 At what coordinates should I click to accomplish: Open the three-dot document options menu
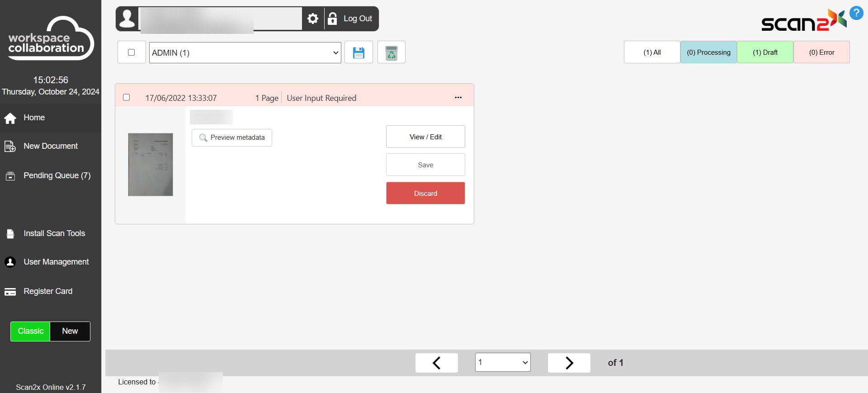point(458,98)
